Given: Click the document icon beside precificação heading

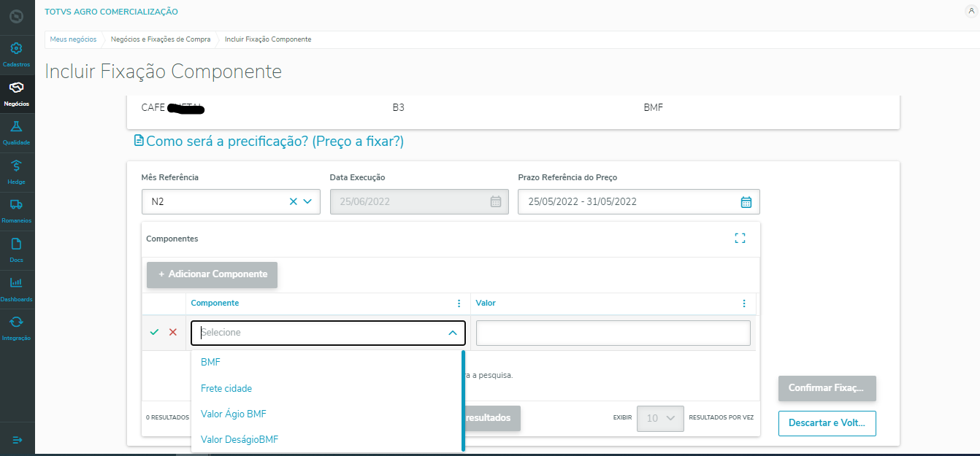Looking at the screenshot, I should (x=139, y=141).
